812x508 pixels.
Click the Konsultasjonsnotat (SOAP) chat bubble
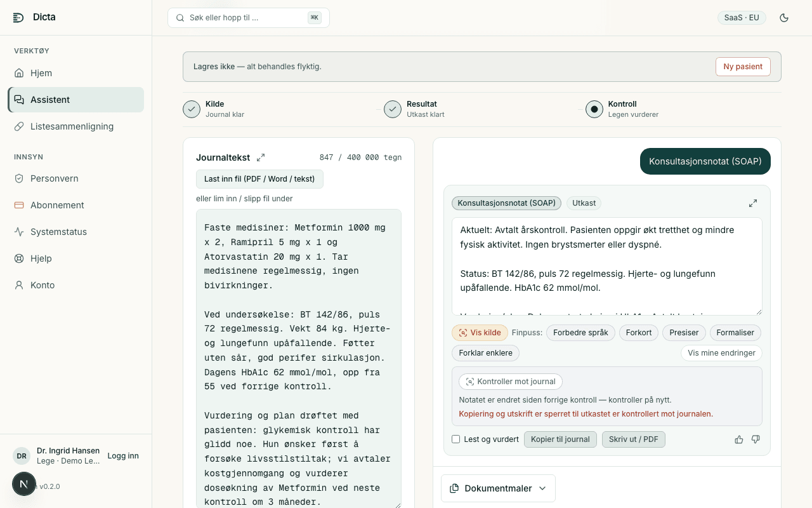click(x=705, y=161)
